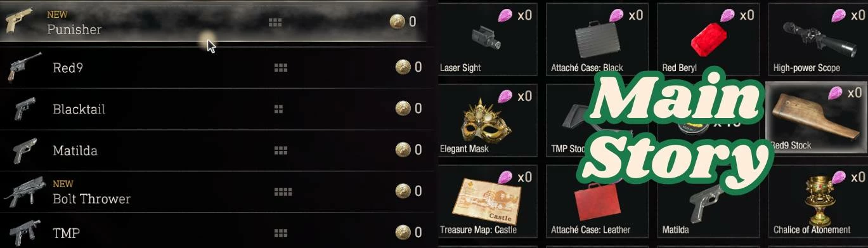The image size is (868, 248).
Task: Choose the Chalice of Atonement item
Action: tap(817, 202)
